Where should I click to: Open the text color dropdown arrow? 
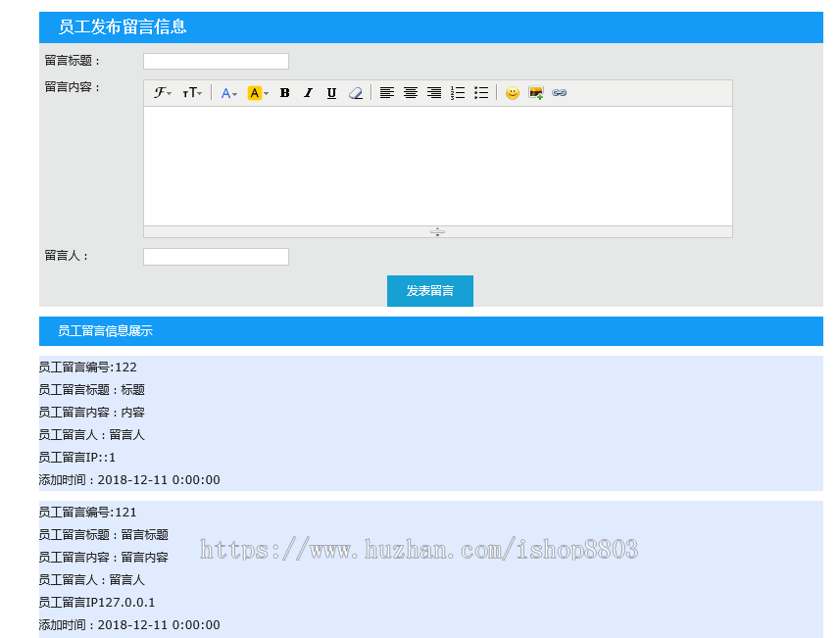pyautogui.click(x=234, y=93)
